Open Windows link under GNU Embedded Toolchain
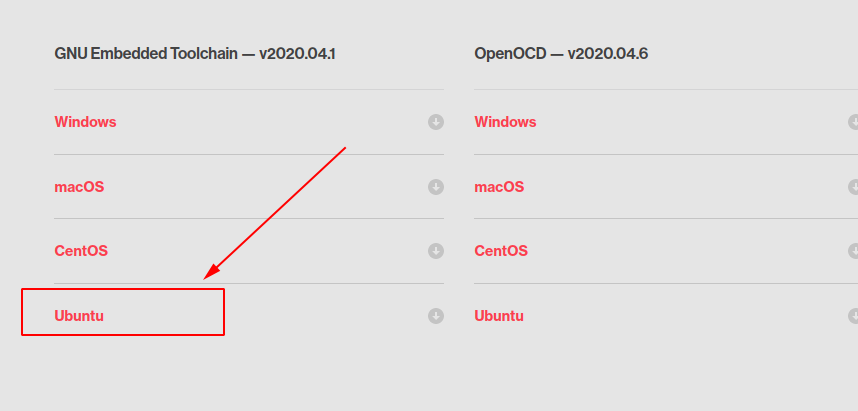This screenshot has height=411, width=858. coord(85,122)
